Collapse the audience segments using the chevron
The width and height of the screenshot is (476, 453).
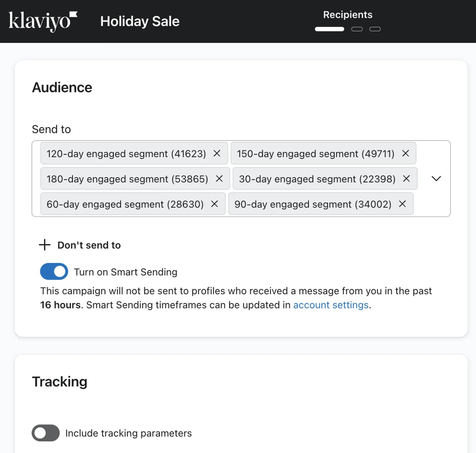[x=436, y=179]
